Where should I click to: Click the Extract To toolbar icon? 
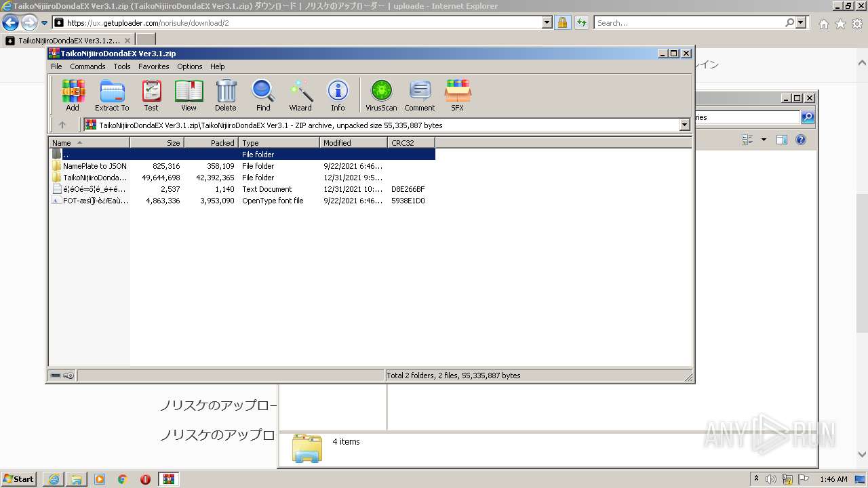click(112, 95)
